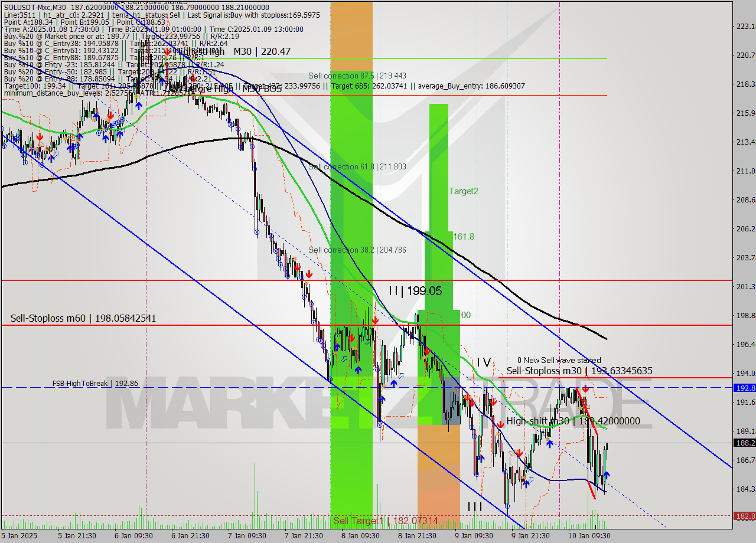756x543 pixels.
Task: Click the 'Sell-Stoploss m30 | 193.63345635' label
Action: [579, 371]
